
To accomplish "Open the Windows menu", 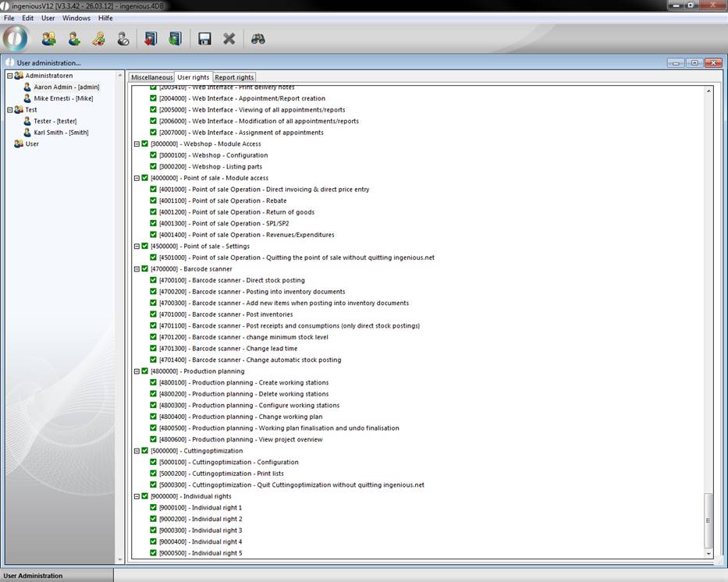I will point(76,18).
